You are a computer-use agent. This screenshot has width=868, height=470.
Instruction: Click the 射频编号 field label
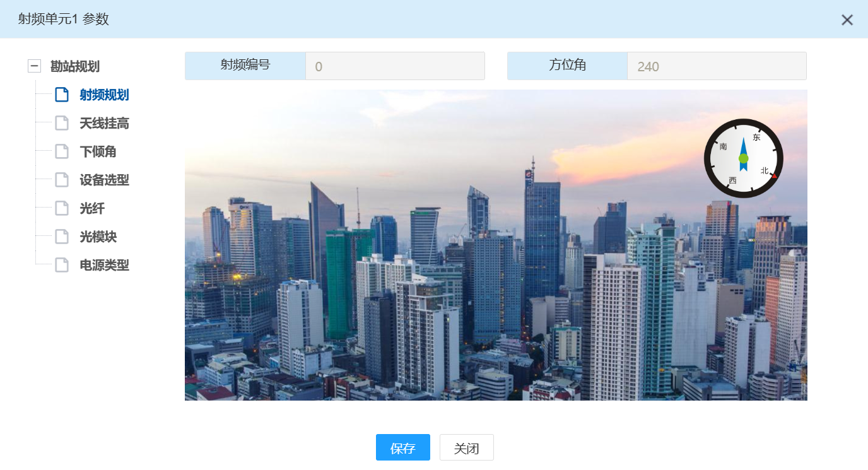[245, 65]
